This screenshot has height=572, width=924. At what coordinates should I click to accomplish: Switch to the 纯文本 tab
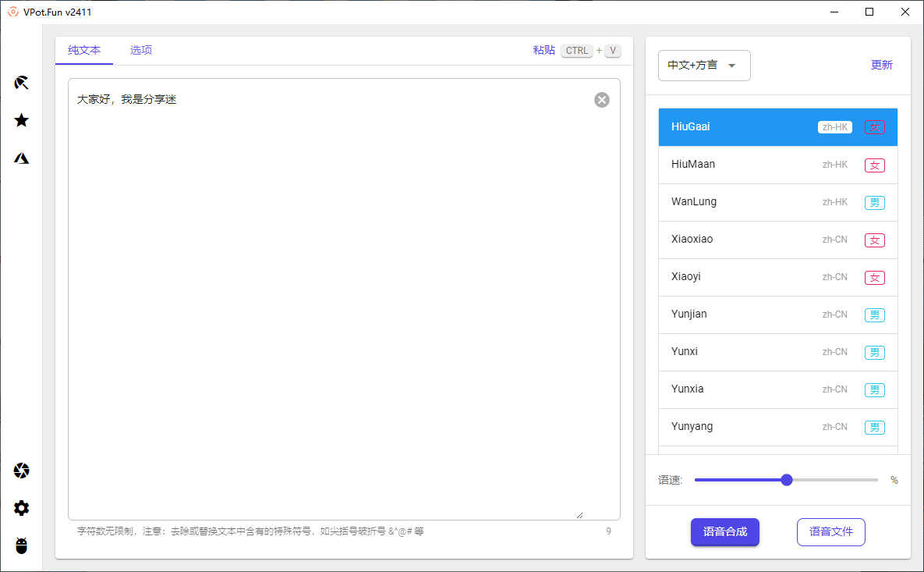[x=84, y=50]
